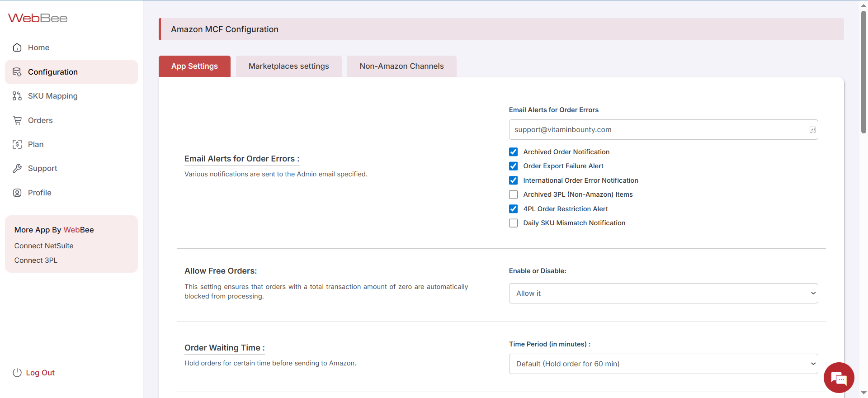Click the Plan dollar icon
868x398 pixels.
click(x=17, y=144)
